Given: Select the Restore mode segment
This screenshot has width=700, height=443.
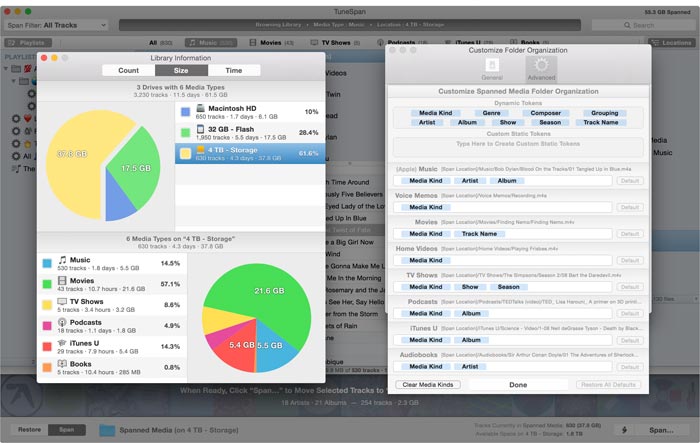Looking at the screenshot, I should pos(29,430).
